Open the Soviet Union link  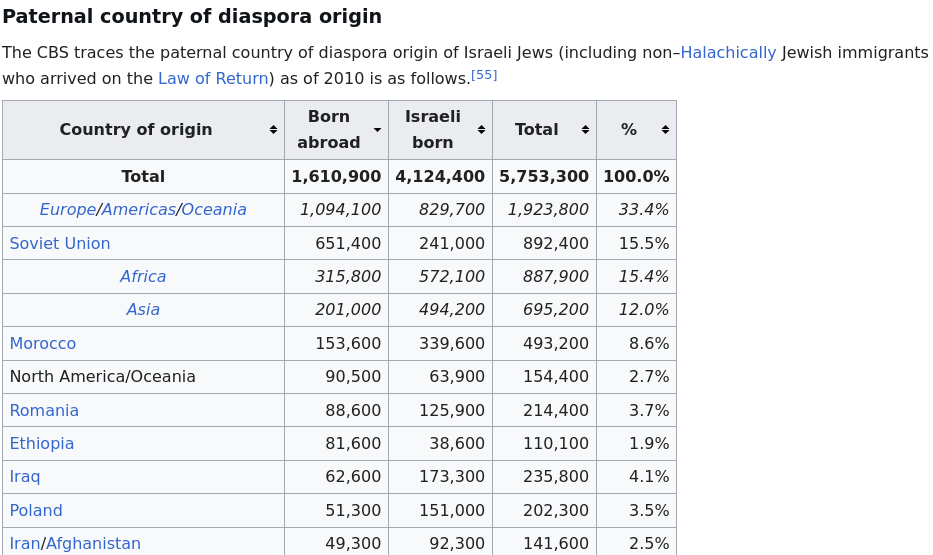coord(60,244)
